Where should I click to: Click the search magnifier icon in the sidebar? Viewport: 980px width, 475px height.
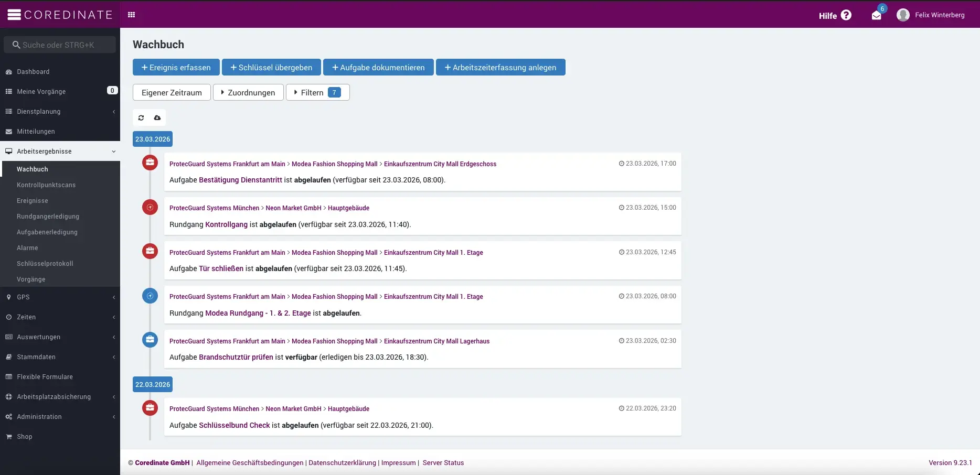(16, 45)
